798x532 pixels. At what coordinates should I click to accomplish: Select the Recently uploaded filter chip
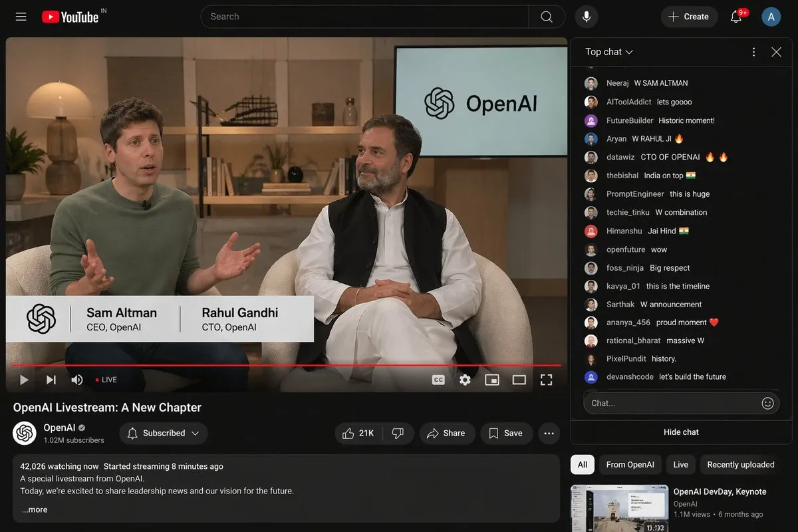click(739, 464)
